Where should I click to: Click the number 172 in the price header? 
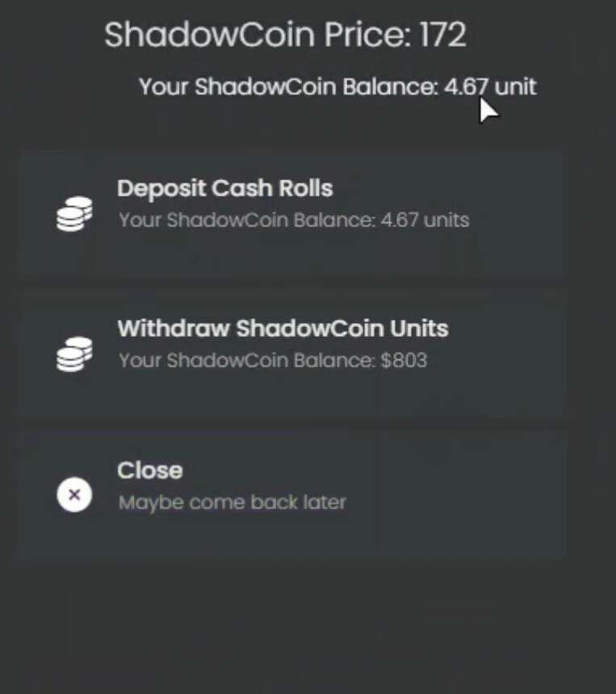click(442, 35)
